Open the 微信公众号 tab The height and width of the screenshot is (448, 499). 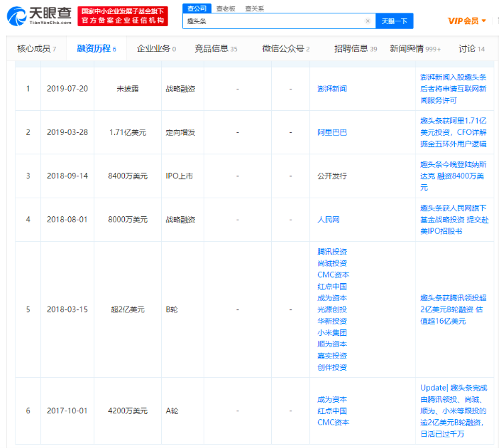point(286,49)
